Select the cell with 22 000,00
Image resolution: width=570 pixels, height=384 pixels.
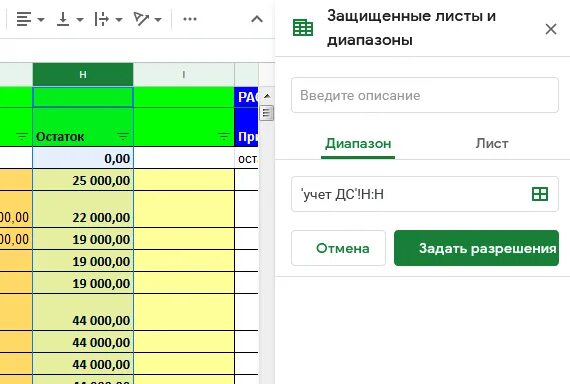tap(83, 209)
